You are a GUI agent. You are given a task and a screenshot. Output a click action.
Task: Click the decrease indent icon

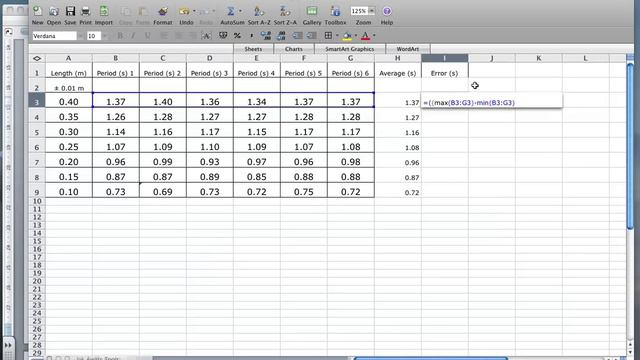tap(297, 36)
